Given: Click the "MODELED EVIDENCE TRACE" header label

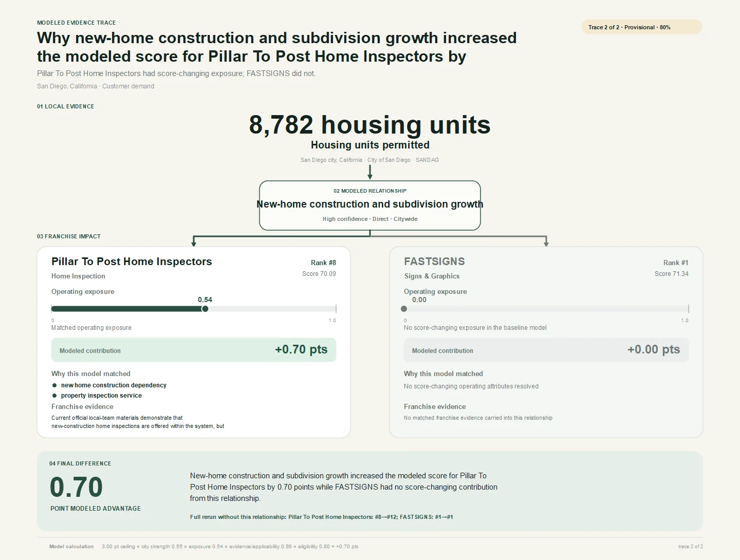Looking at the screenshot, I should tap(77, 23).
